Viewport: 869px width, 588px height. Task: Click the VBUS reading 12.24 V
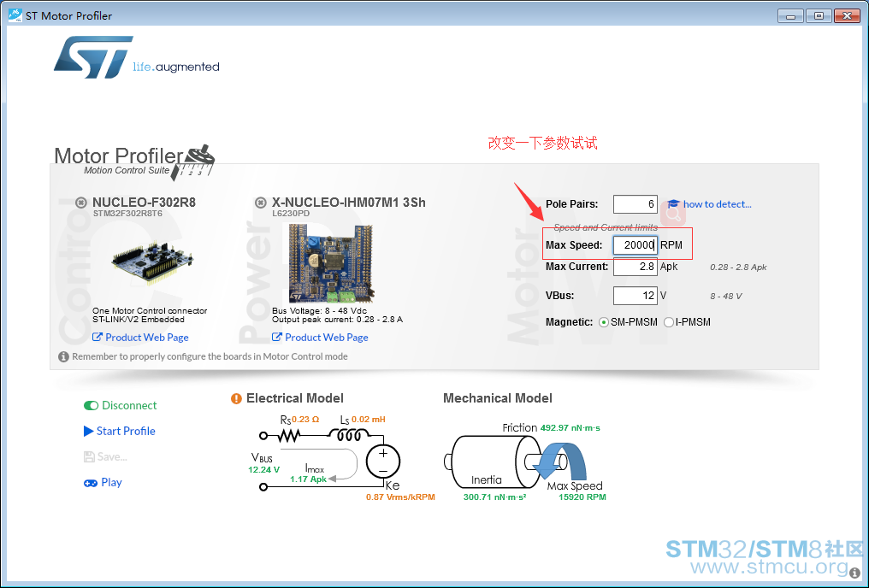click(263, 469)
